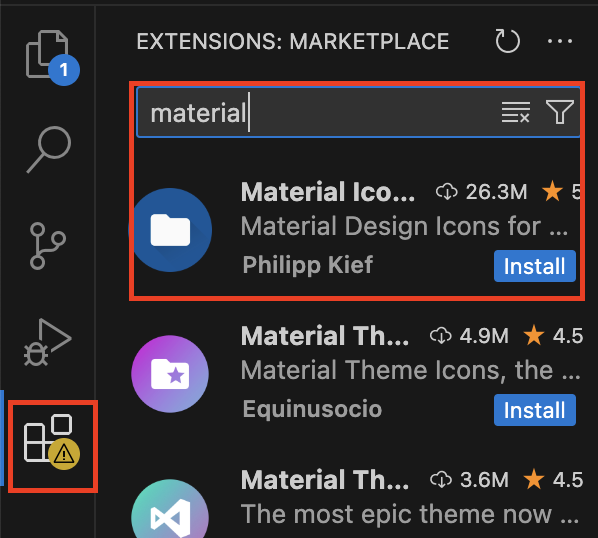The image size is (598, 538).
Task: Click 'The most epic theme now ...' description
Action: [410, 514]
